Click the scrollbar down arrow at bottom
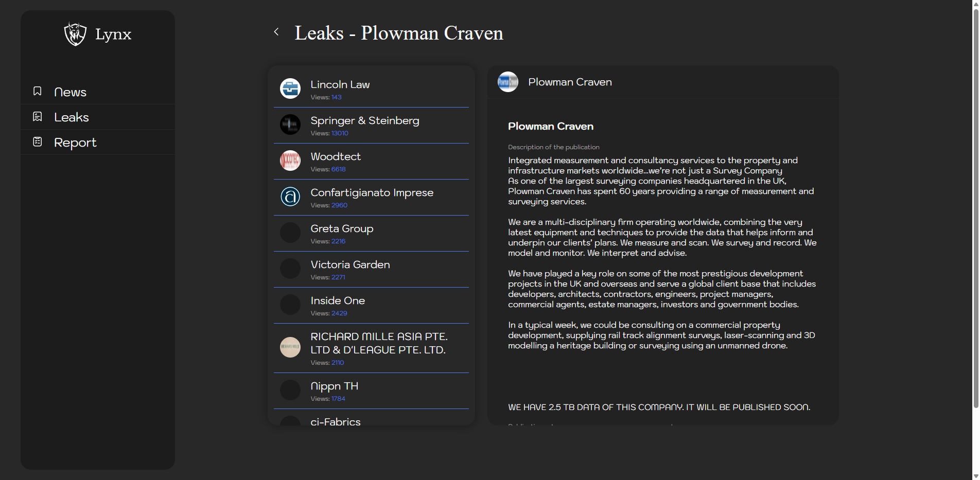This screenshot has height=480, width=980. [x=975, y=476]
